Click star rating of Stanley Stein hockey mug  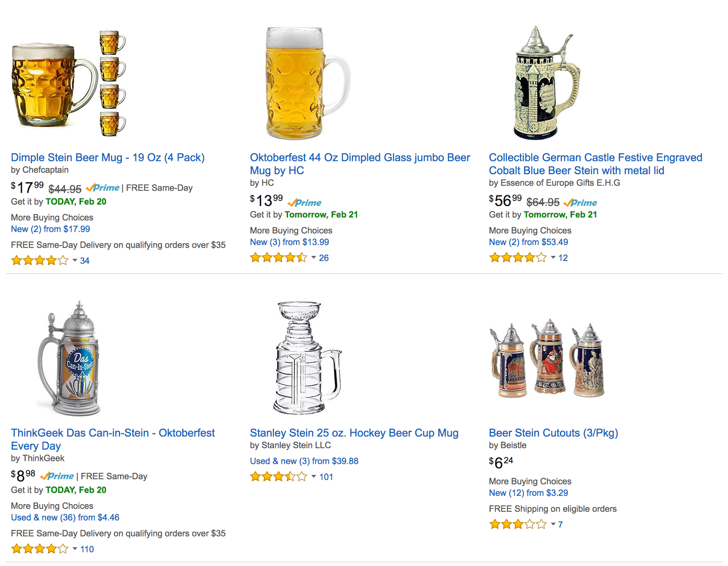point(278,477)
